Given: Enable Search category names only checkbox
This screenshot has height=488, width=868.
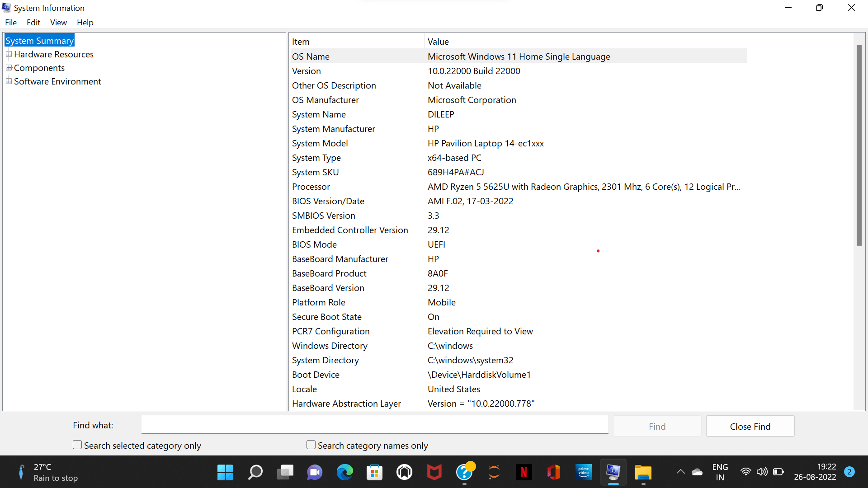Looking at the screenshot, I should pos(311,445).
